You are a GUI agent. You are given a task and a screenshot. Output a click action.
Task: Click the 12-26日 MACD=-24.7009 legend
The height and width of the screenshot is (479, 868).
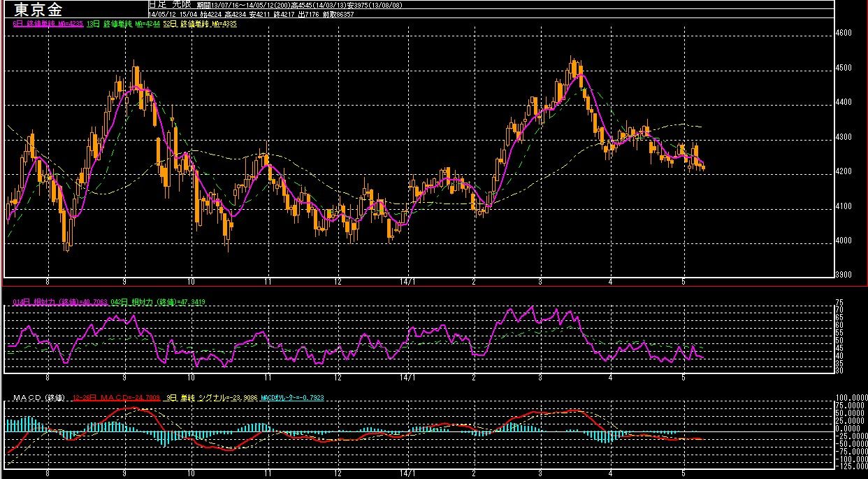pyautogui.click(x=117, y=398)
